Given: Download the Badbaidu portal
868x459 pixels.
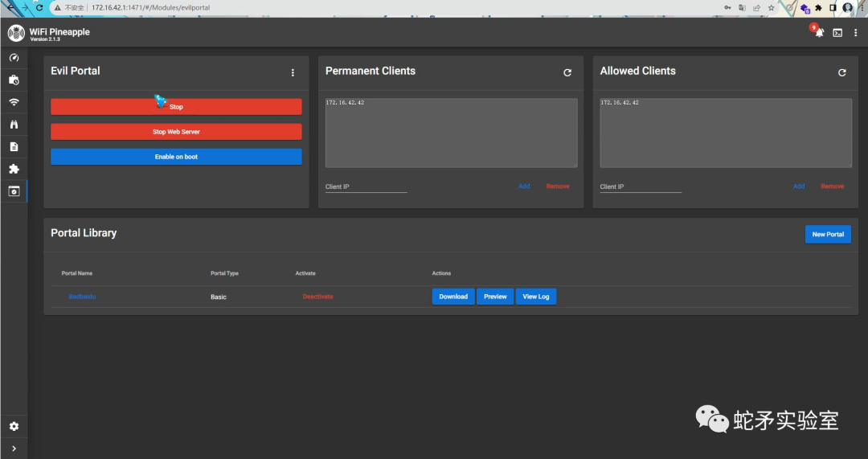Looking at the screenshot, I should click(x=453, y=297).
